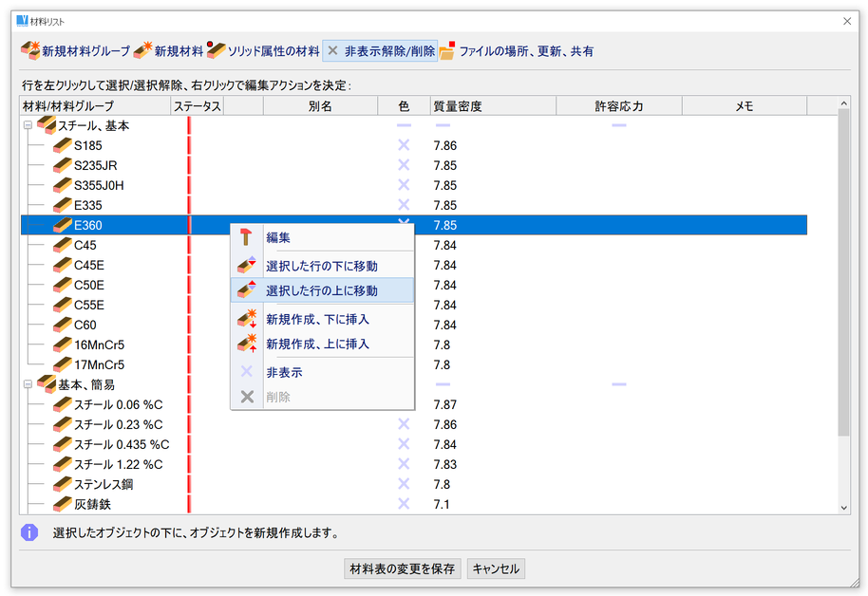868x596 pixels.
Task: Click the 質量密度 column header
Action: click(x=458, y=106)
